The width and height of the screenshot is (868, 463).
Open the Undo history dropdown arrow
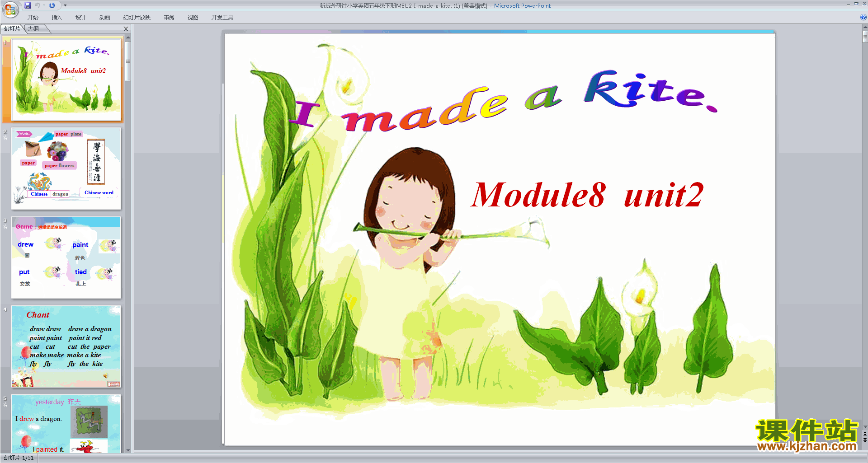44,5
